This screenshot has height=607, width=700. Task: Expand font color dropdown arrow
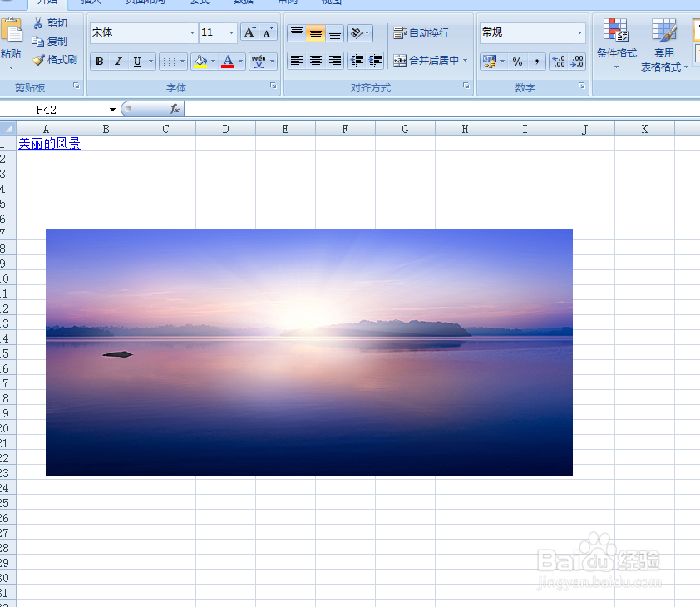[240, 62]
